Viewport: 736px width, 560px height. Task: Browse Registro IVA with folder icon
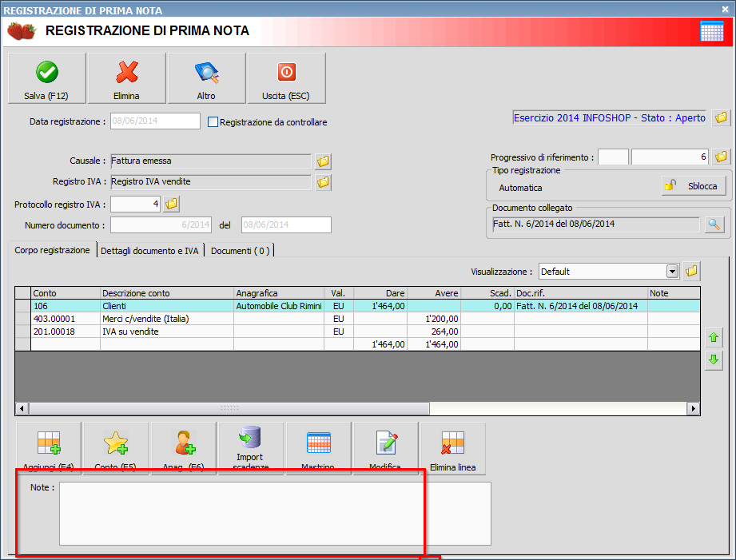coord(323,182)
